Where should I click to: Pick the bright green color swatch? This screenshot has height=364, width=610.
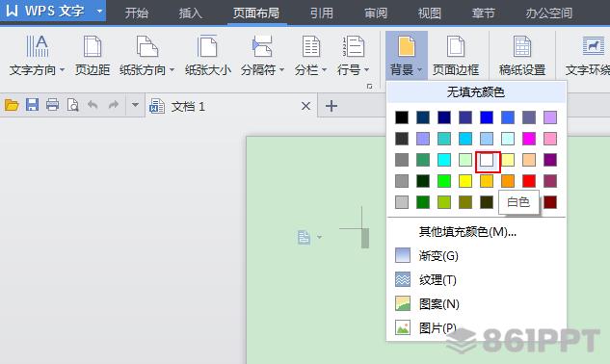444,181
